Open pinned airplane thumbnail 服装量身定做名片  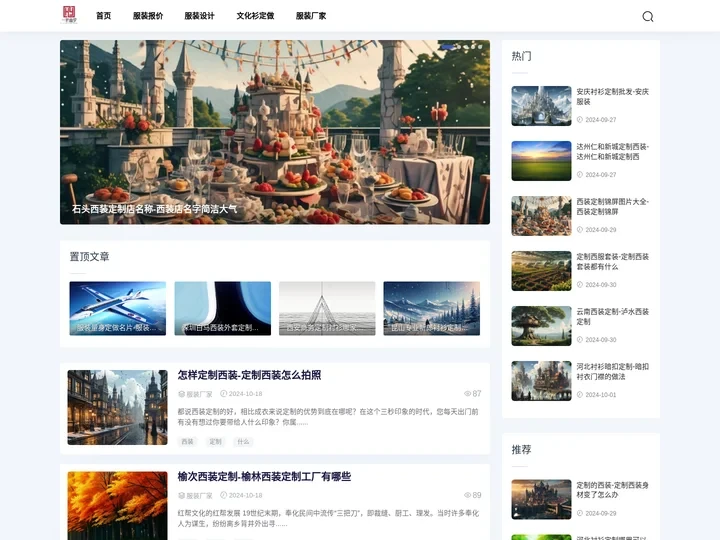coord(118,308)
